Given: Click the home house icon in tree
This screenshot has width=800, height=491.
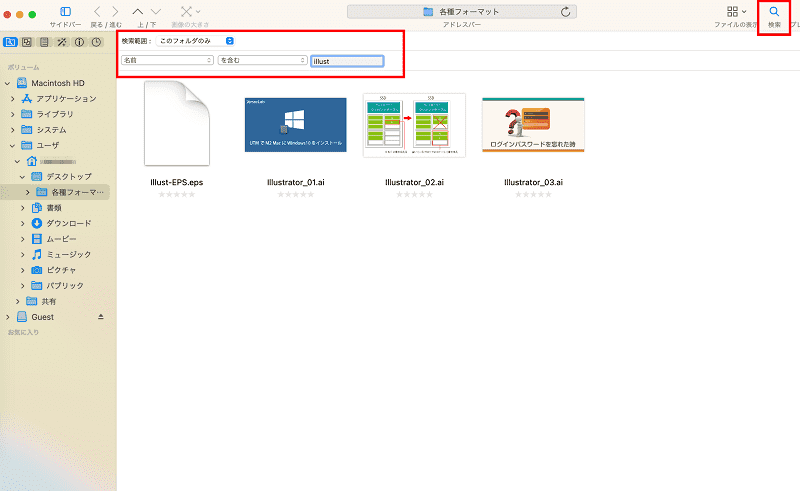Looking at the screenshot, I should 32,161.
